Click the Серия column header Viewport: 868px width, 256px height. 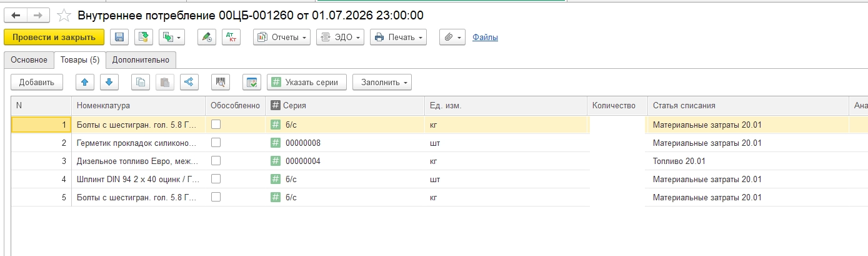(346, 106)
